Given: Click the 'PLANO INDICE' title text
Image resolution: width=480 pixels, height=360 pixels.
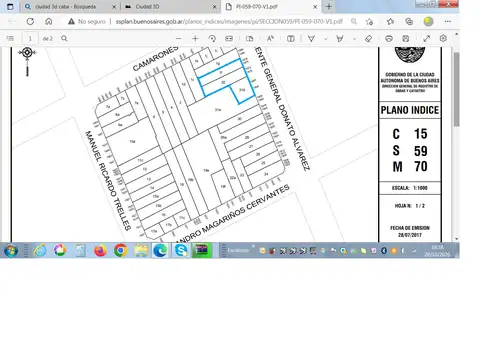Looking at the screenshot, I should [x=410, y=110].
